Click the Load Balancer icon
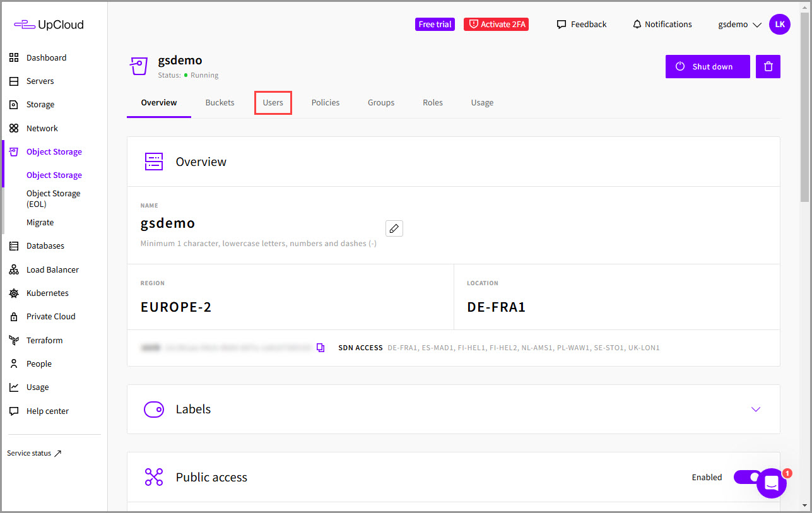This screenshot has height=513, width=812. point(14,269)
